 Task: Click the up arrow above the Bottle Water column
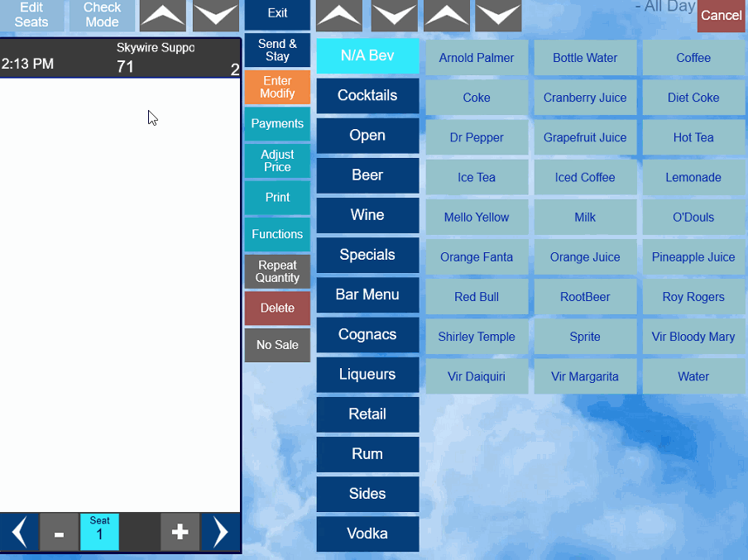coord(447,15)
